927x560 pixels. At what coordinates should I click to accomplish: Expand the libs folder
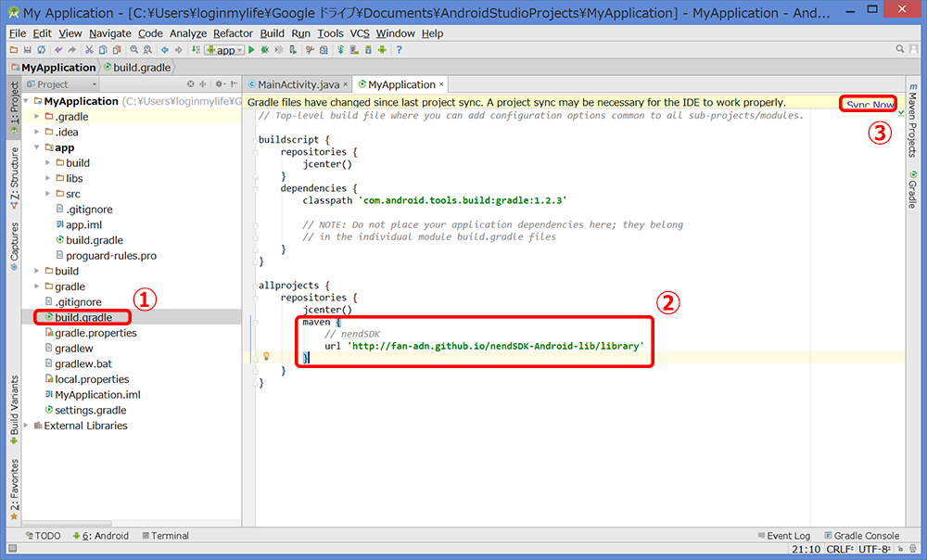[x=48, y=178]
